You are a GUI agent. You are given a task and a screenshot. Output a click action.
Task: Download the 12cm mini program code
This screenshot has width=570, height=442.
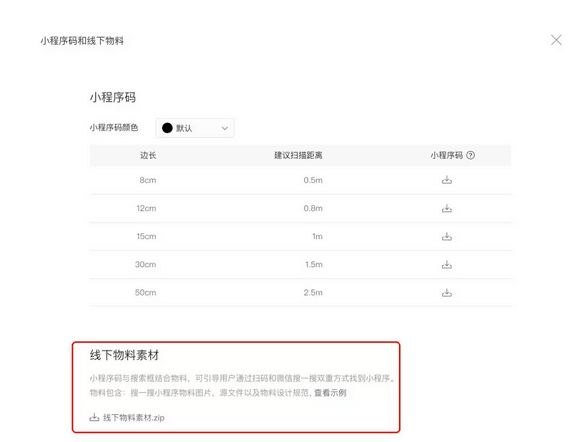click(x=447, y=208)
